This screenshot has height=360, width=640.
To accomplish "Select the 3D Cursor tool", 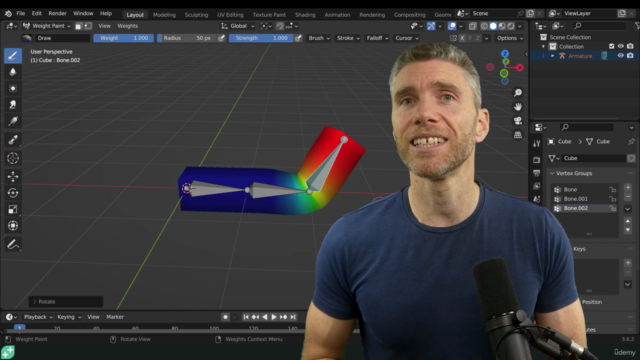I will (x=13, y=158).
